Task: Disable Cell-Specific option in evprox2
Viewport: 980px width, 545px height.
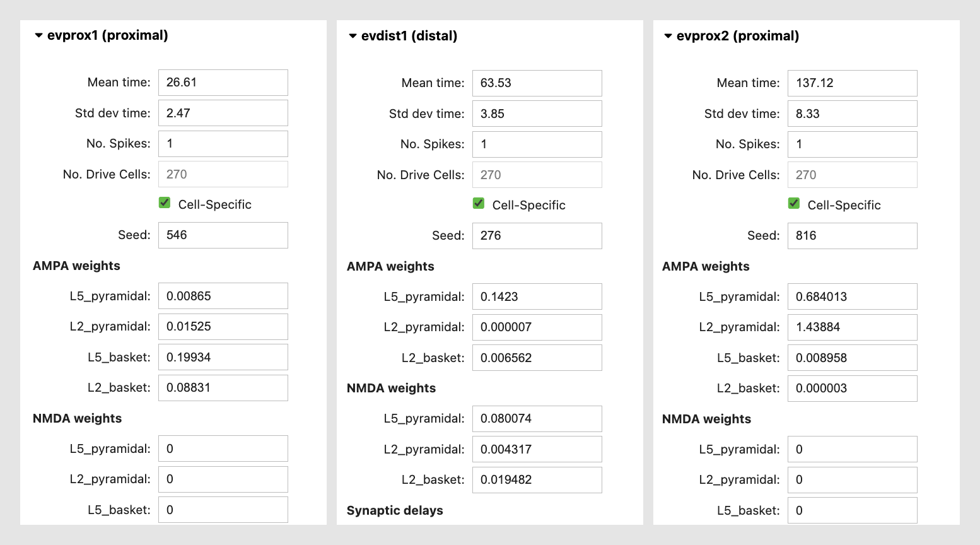Action: (x=794, y=204)
